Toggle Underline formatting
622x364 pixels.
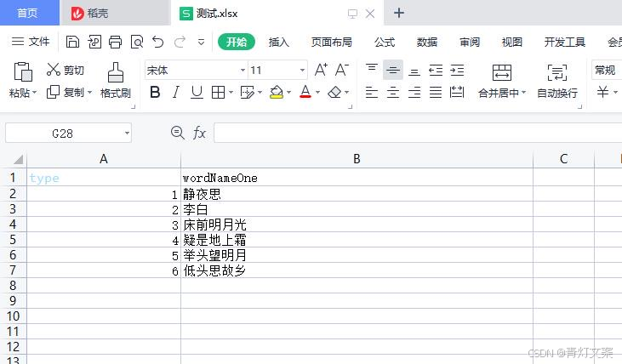pyautogui.click(x=197, y=93)
